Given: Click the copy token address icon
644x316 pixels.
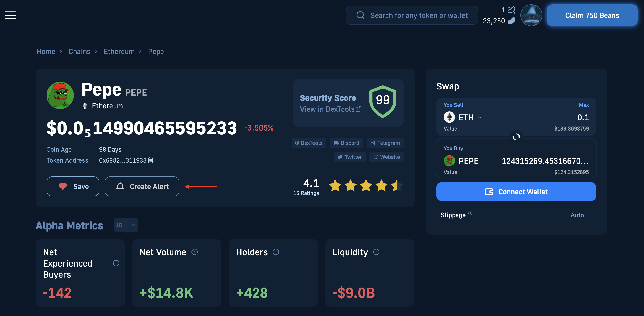Looking at the screenshot, I should tap(152, 160).
